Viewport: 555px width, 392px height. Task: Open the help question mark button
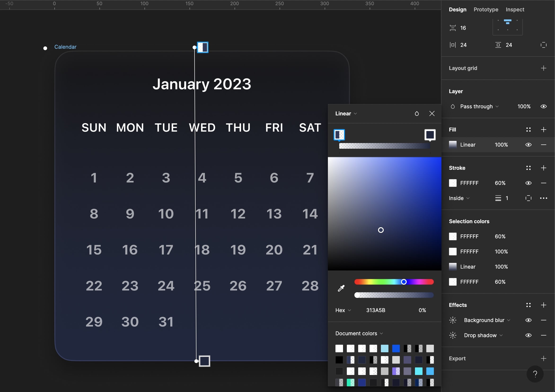tap(535, 374)
